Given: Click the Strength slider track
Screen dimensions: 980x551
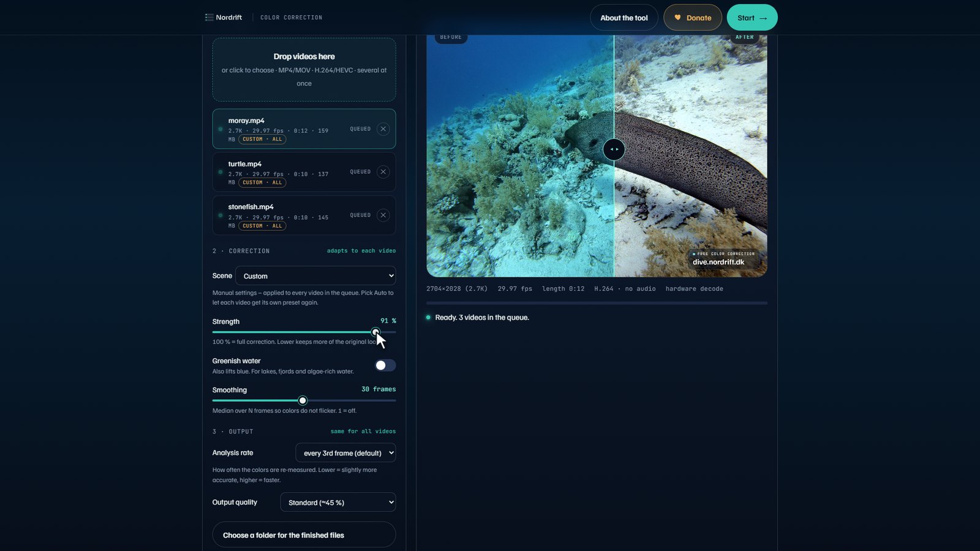Looking at the screenshot, I should click(304, 332).
